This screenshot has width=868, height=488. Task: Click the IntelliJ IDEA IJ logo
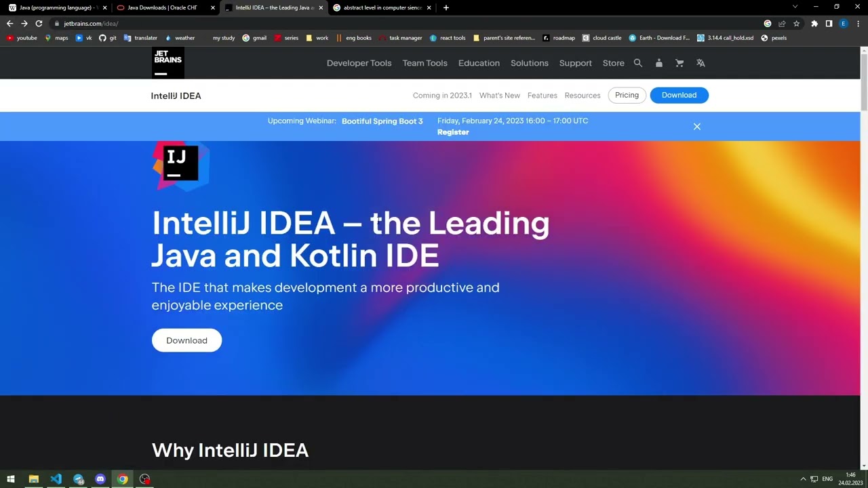180,165
